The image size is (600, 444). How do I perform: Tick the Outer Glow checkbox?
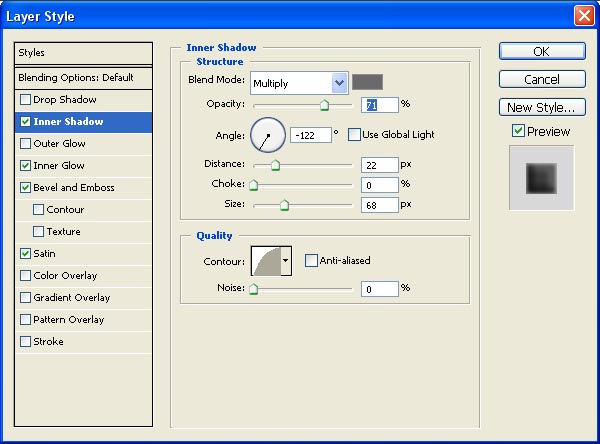click(x=25, y=144)
